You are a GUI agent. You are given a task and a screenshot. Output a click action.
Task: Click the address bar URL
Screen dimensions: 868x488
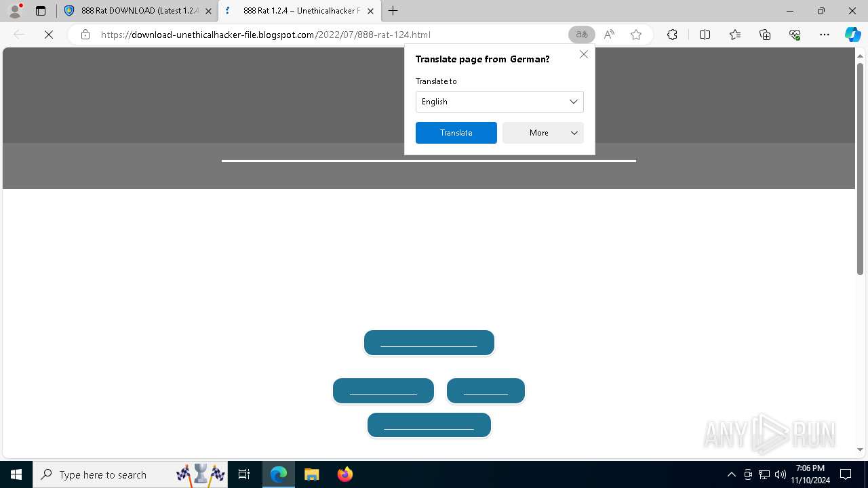pos(265,35)
